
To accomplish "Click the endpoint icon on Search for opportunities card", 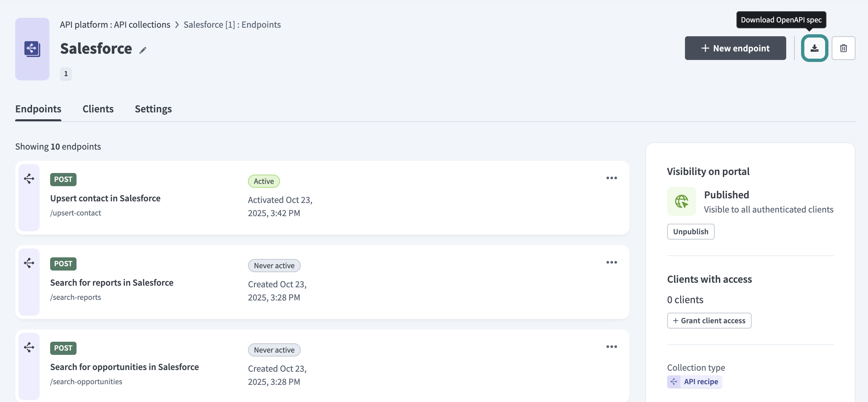I will click(29, 347).
